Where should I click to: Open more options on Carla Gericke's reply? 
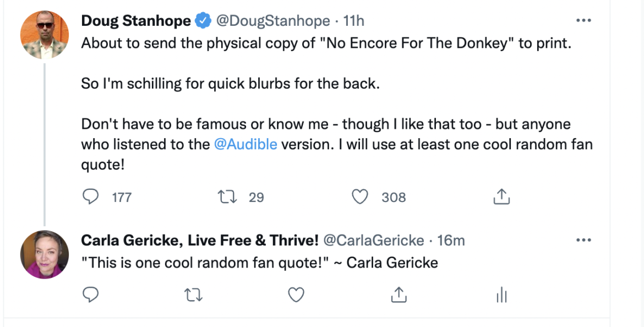[x=583, y=240]
